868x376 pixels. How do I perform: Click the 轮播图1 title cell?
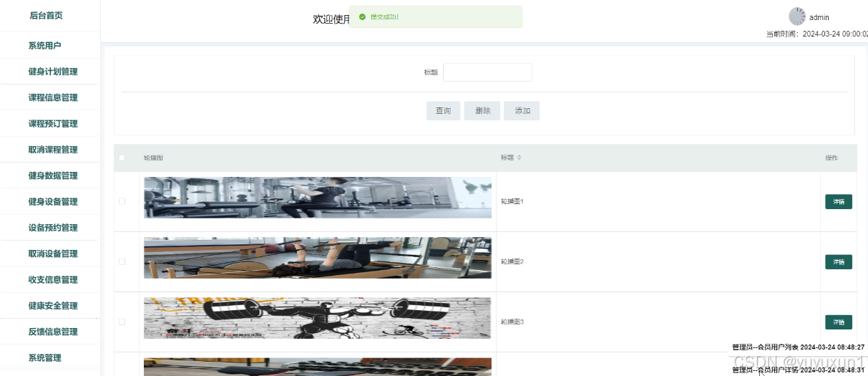(512, 202)
